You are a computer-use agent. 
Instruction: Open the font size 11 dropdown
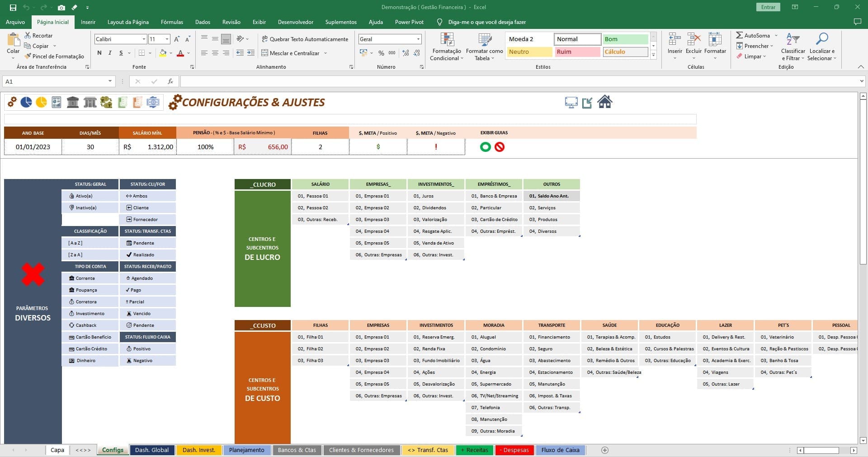(167, 39)
